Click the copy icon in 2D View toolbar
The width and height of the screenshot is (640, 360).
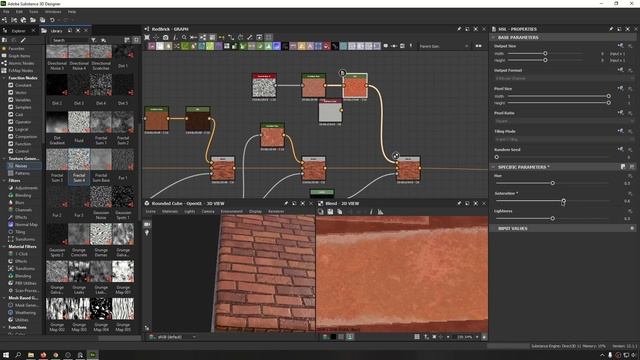click(340, 211)
